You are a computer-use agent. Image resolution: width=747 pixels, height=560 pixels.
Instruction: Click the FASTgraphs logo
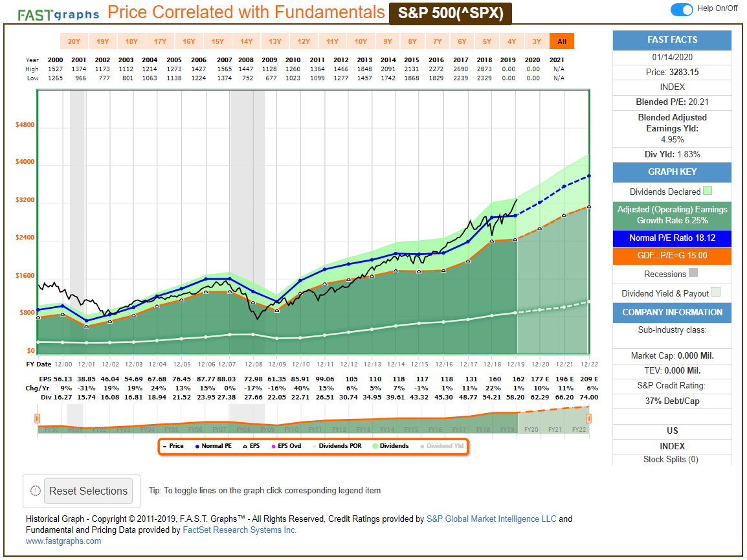(x=58, y=15)
